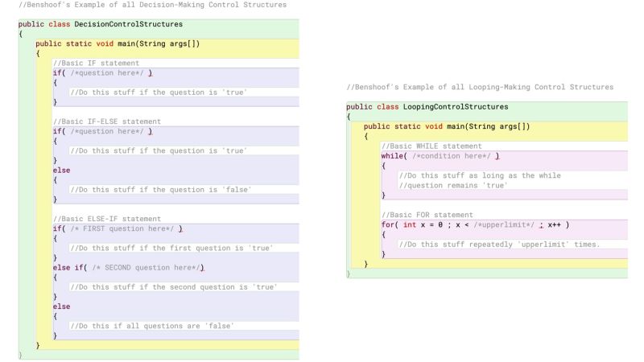Screen dimensions: 644x362
Task: Click the "int" keyword in the for loop
Action: coord(410,225)
